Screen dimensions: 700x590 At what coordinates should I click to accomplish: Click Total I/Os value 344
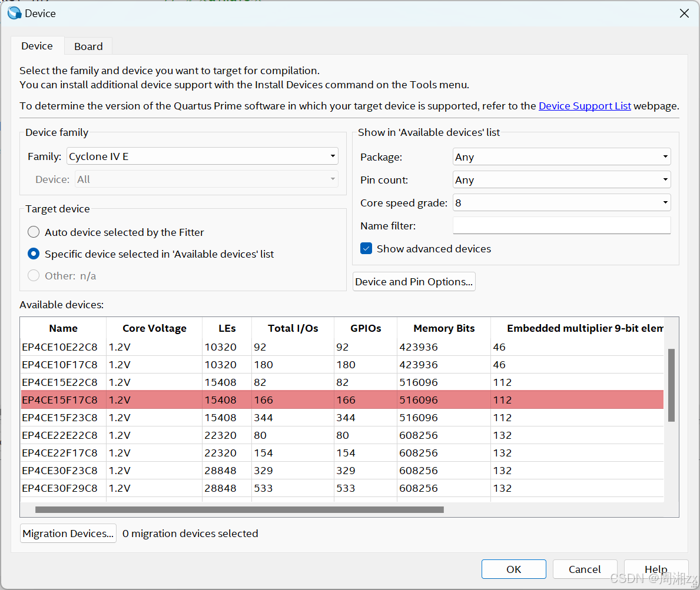coord(263,418)
